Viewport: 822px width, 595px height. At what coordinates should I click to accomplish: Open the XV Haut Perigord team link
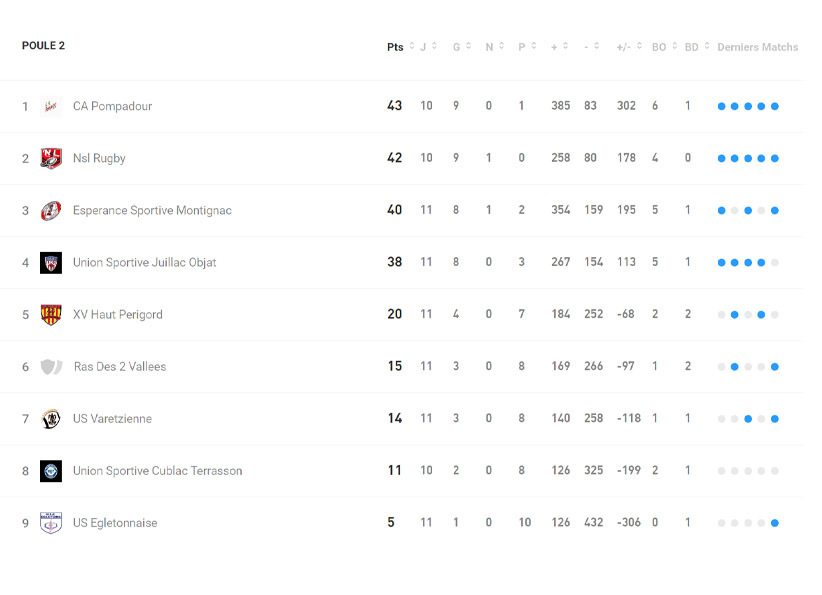117,314
